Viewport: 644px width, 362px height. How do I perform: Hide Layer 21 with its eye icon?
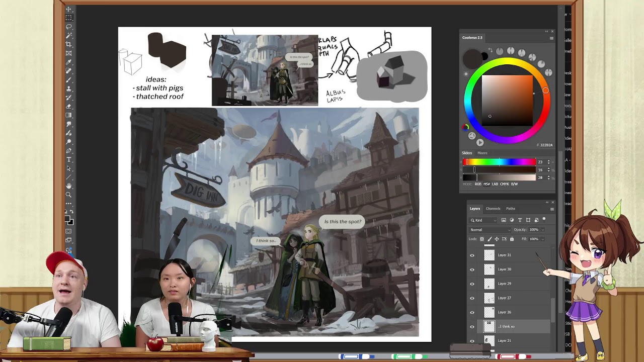point(472,341)
